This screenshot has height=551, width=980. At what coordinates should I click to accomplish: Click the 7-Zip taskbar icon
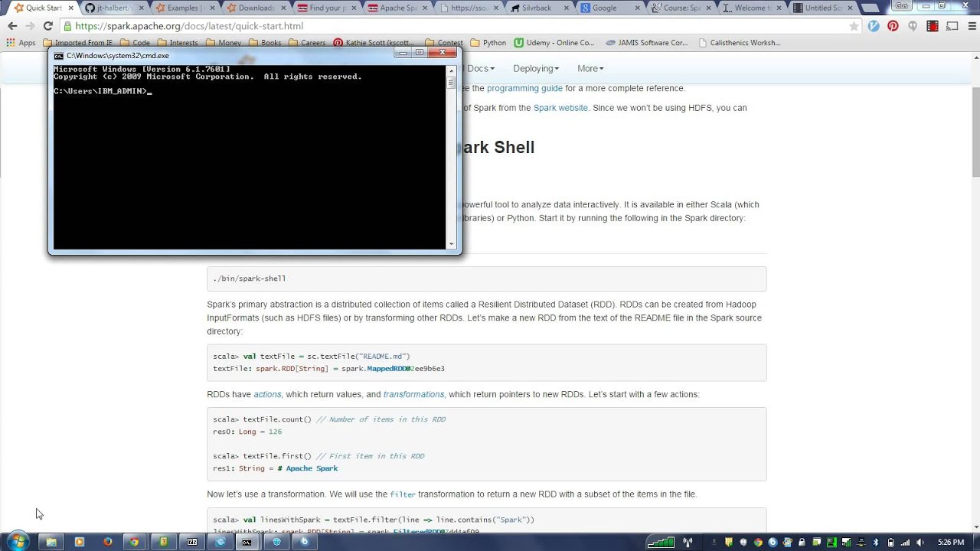191,542
